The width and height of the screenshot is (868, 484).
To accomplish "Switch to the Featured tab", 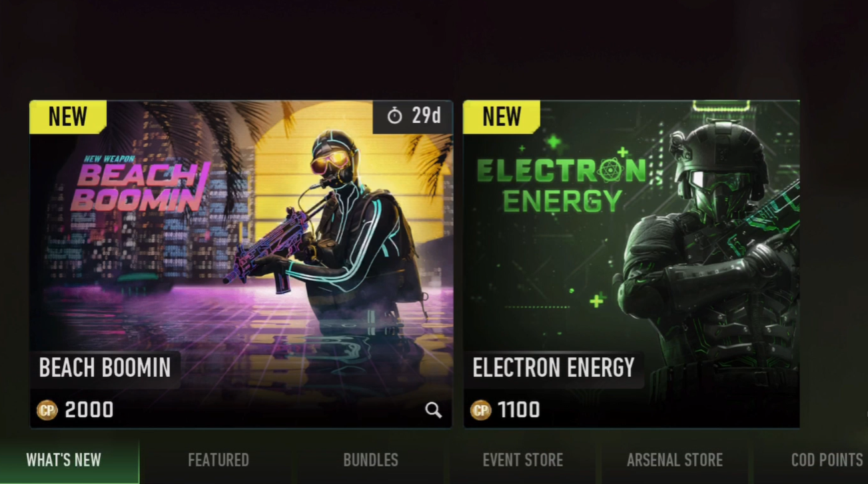I will [218, 460].
